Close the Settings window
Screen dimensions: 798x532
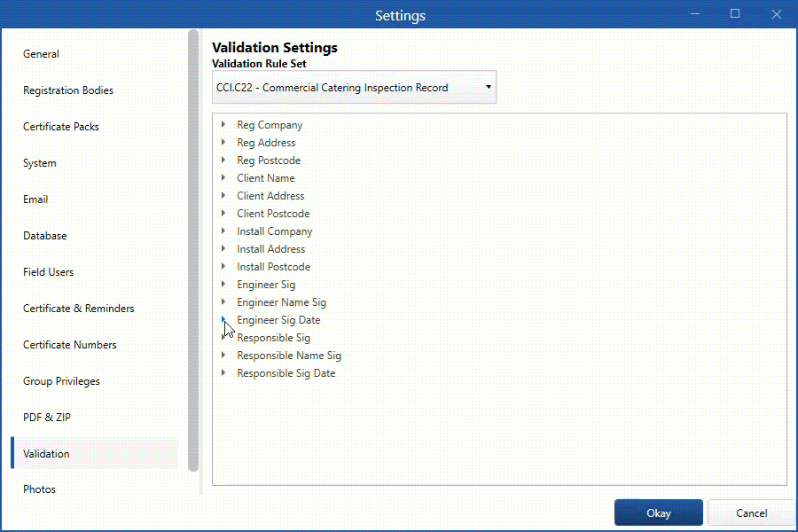coord(777,14)
